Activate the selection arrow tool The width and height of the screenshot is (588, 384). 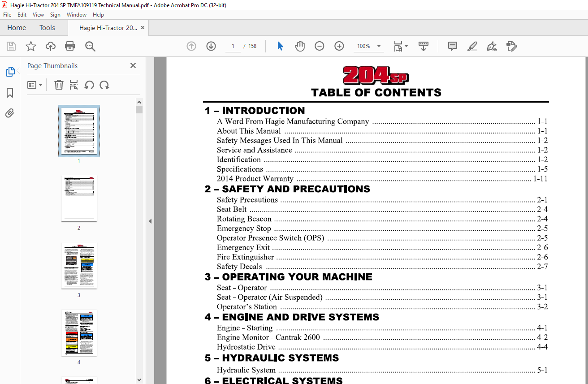(280, 46)
